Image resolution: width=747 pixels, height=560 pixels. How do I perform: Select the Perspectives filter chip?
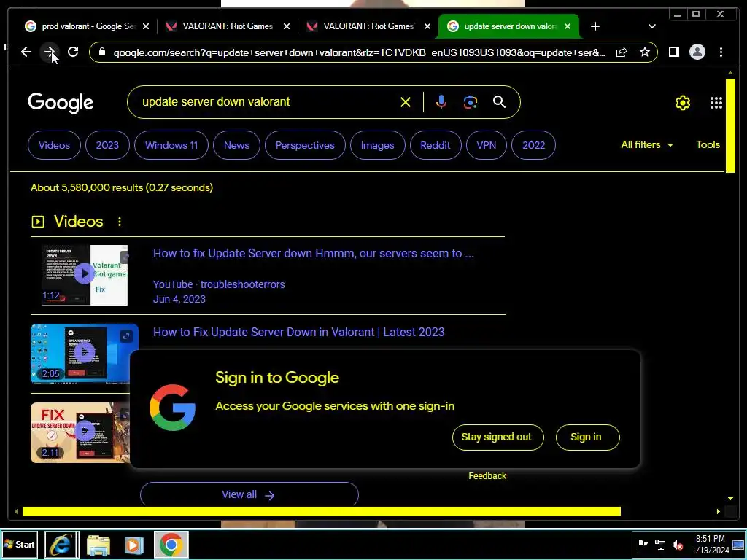pyautogui.click(x=305, y=145)
